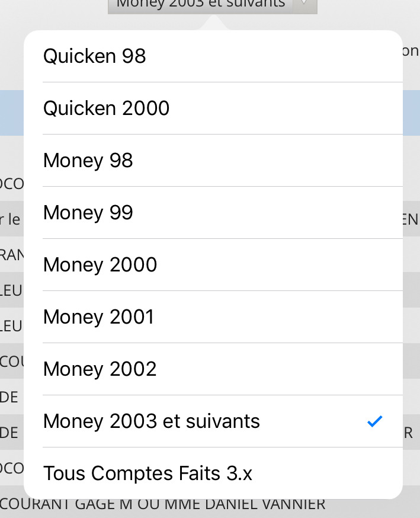
Task: Click the partially hidden 'r le' row
Action: tap(11, 220)
